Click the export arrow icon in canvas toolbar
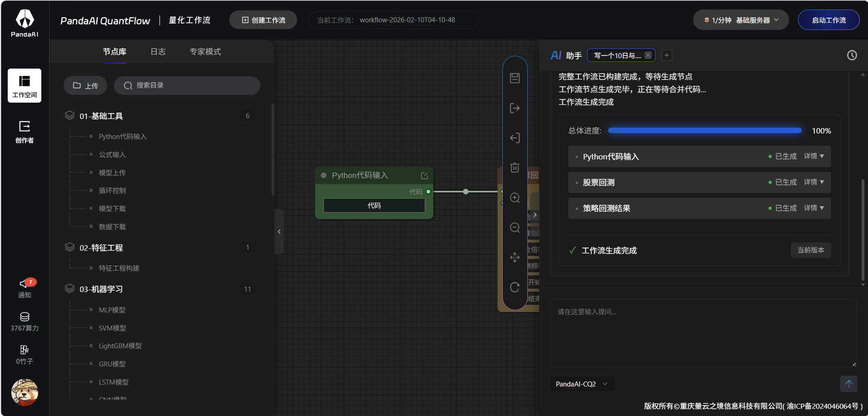The image size is (868, 416). 515,108
